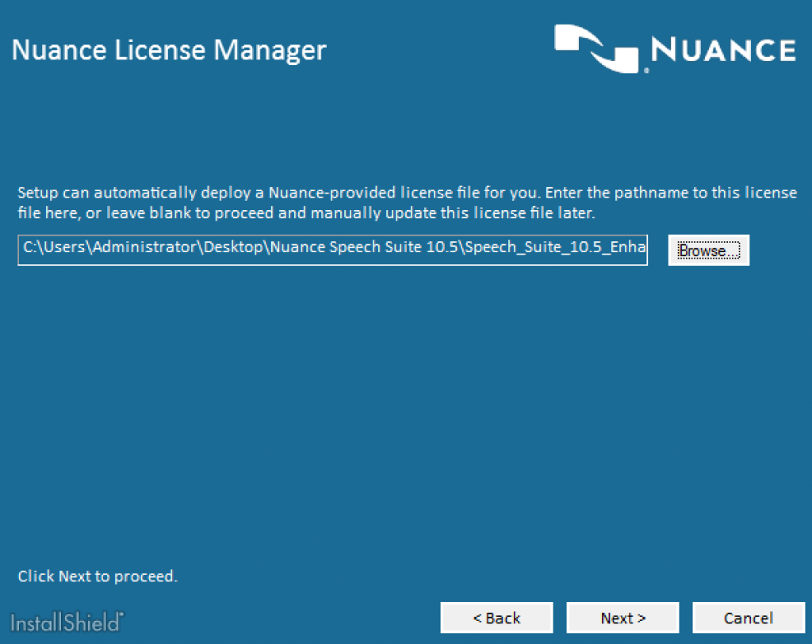Click the Nuance License Manager title

pyautogui.click(x=168, y=50)
